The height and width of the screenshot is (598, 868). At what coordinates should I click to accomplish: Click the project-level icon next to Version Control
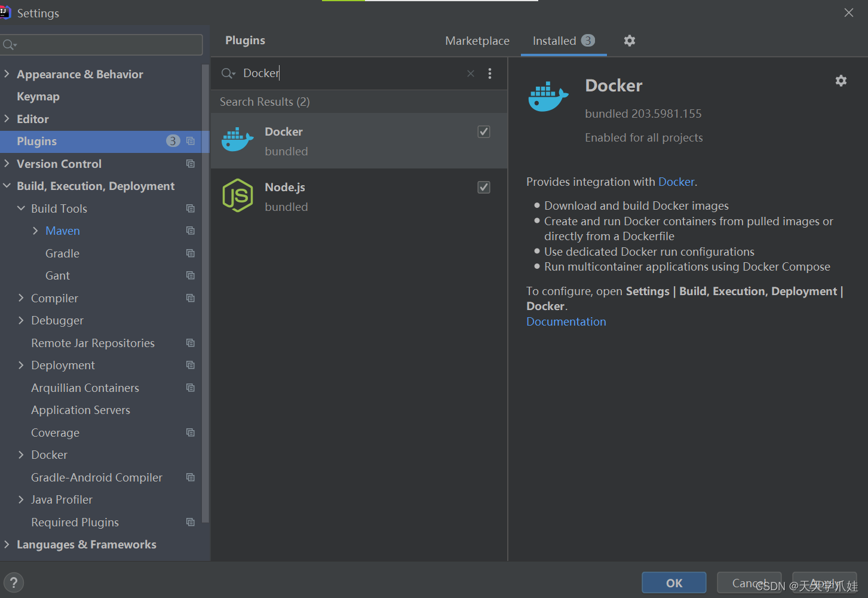click(x=191, y=164)
